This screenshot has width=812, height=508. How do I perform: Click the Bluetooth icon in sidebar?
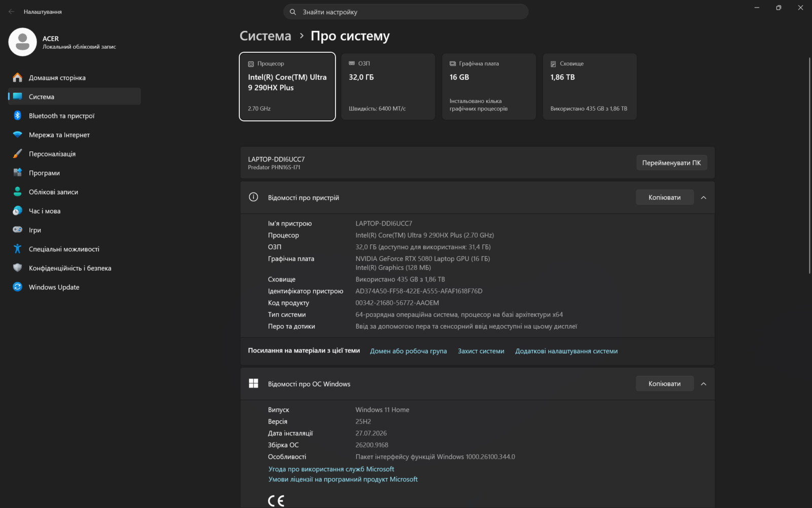(17, 116)
